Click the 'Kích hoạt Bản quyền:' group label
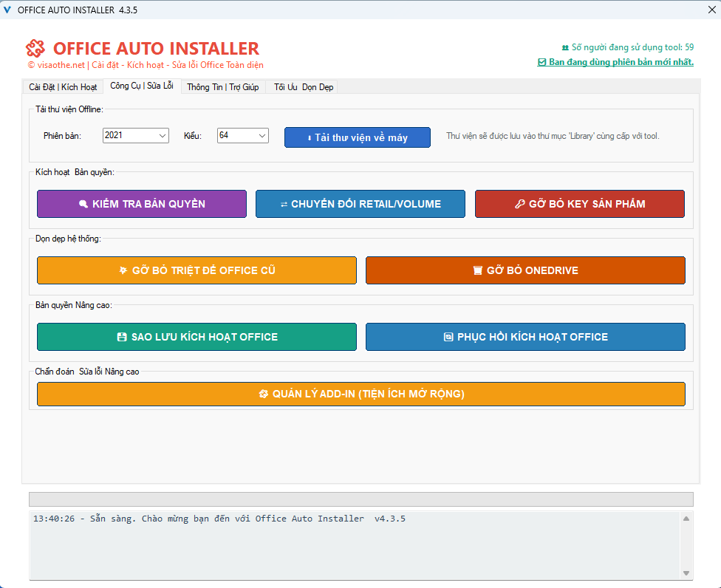Screen dimensions: 721x588 click(x=75, y=172)
